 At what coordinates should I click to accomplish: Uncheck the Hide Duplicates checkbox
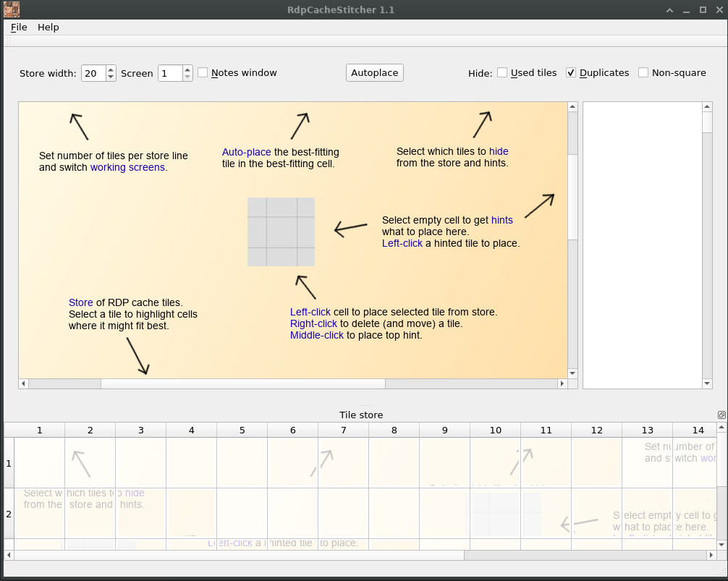pyautogui.click(x=571, y=72)
